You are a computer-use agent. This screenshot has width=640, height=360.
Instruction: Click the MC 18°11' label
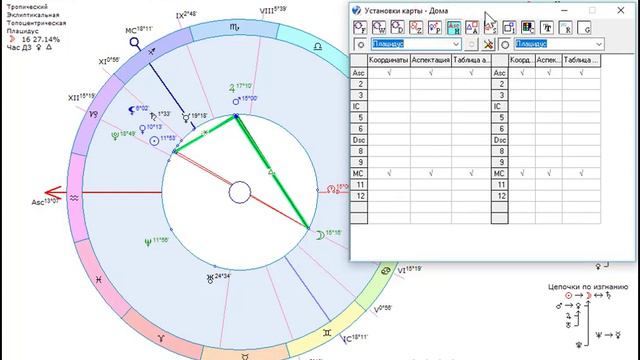click(139, 30)
